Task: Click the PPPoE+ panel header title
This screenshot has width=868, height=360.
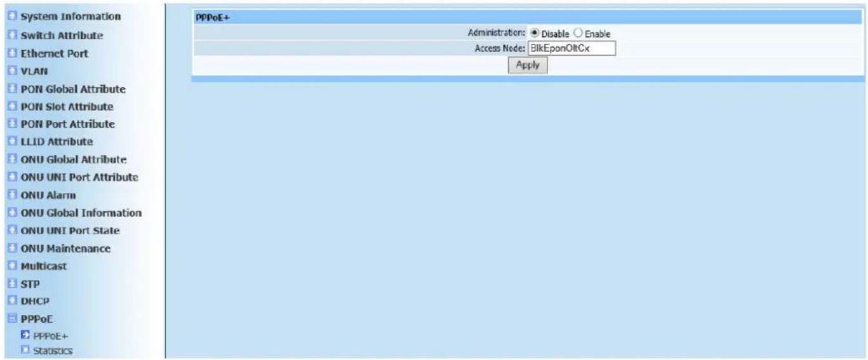Action: (x=213, y=18)
